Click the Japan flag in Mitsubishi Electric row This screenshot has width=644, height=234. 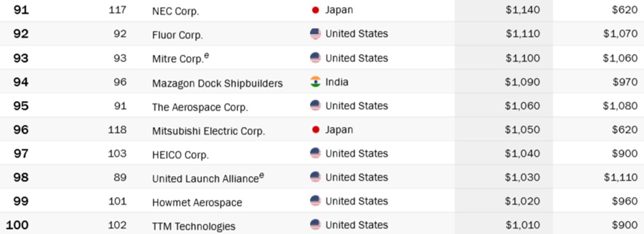316,130
